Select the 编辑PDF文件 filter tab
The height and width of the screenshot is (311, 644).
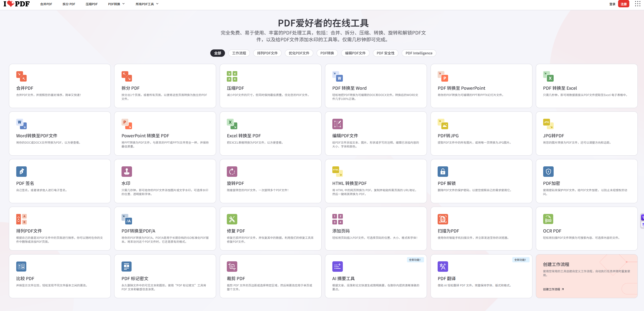(355, 53)
